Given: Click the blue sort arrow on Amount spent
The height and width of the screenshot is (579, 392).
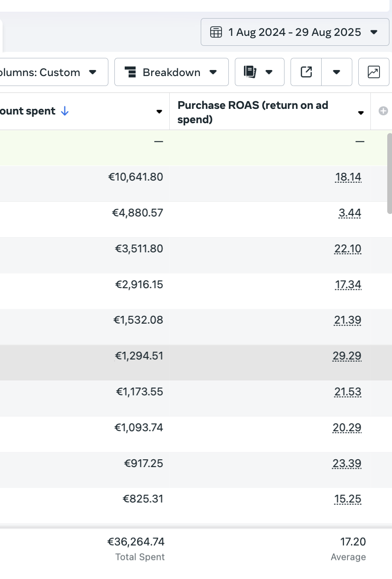Looking at the screenshot, I should pyautogui.click(x=65, y=111).
